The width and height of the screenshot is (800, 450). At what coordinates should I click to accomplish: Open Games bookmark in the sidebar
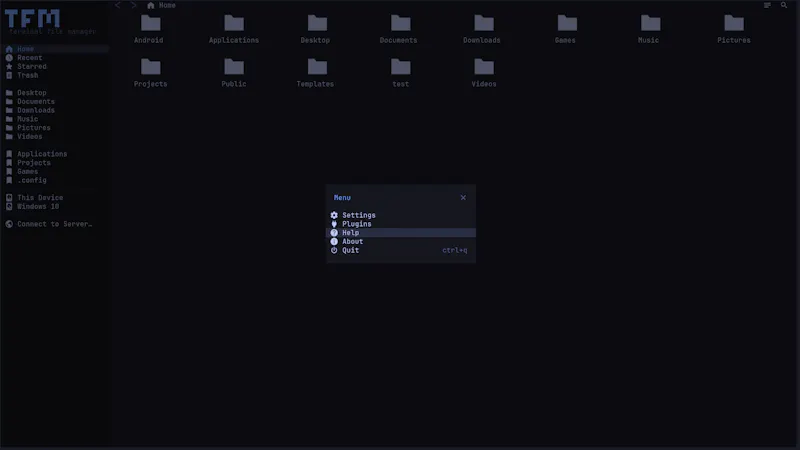click(55, 171)
